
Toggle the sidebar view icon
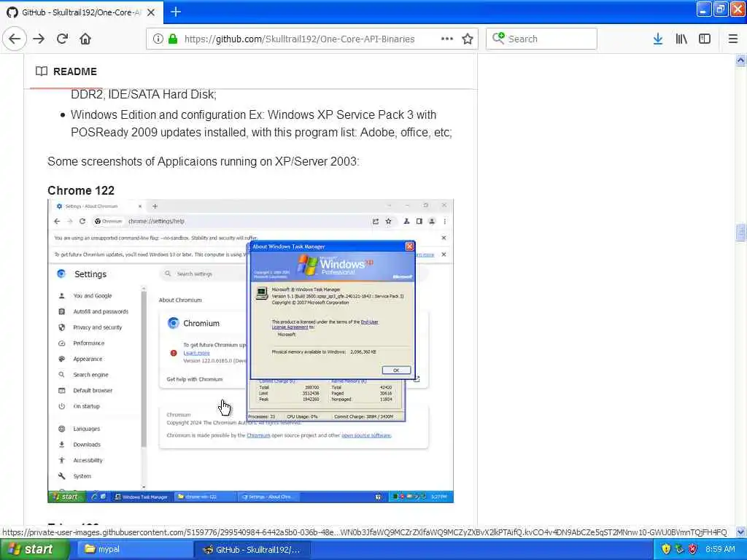tap(705, 39)
